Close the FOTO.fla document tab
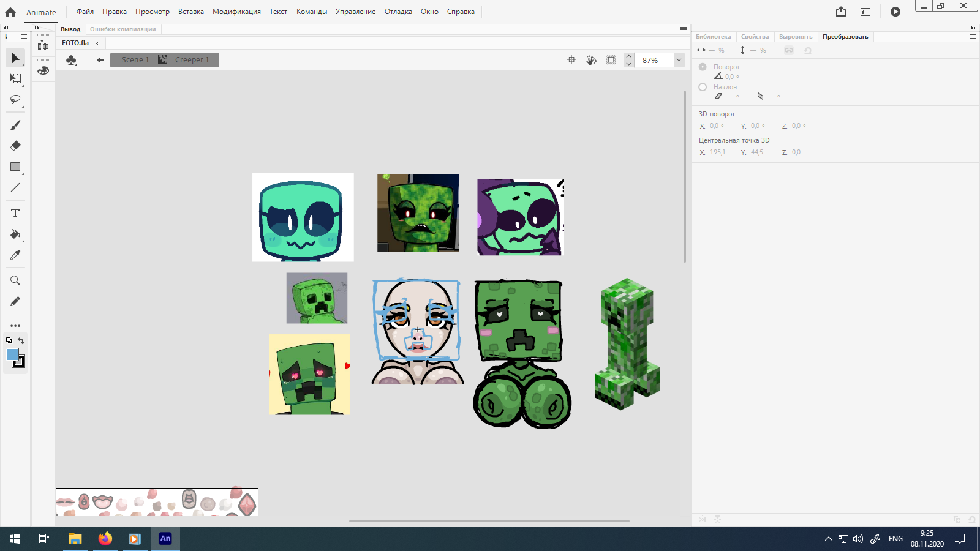This screenshot has width=980, height=551. click(97, 43)
